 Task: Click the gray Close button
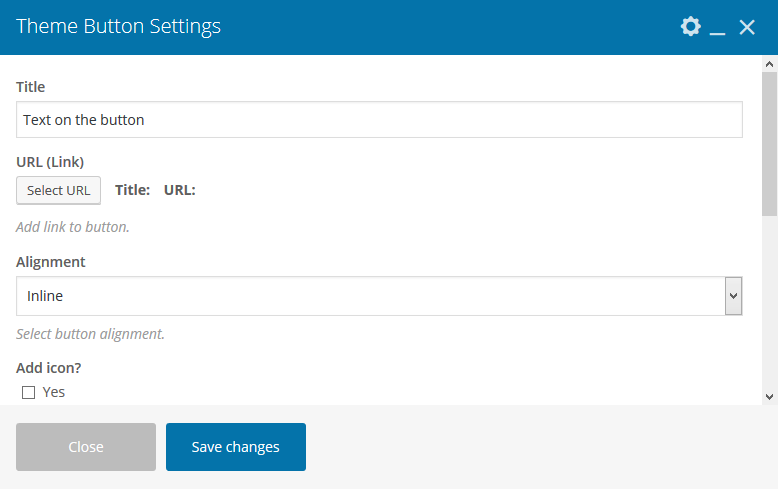(86, 447)
